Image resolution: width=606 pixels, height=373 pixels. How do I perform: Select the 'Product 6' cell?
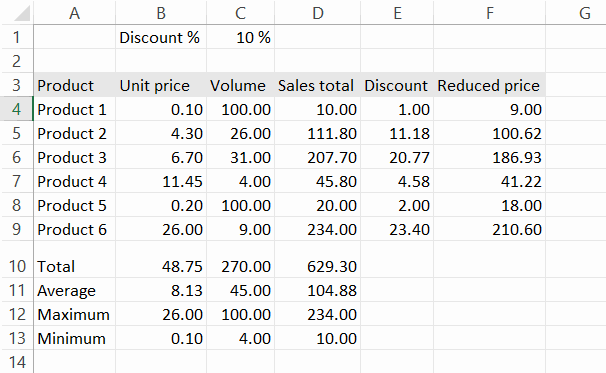tap(74, 229)
